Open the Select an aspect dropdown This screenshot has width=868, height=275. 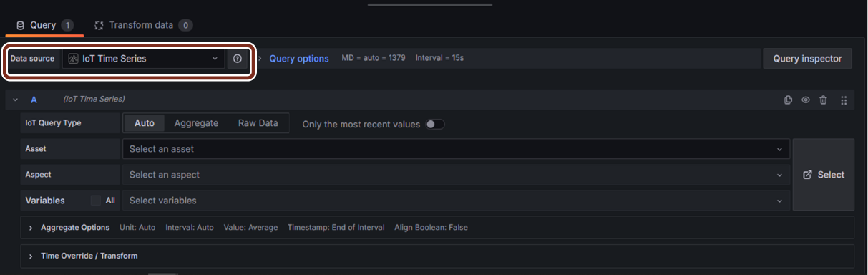coord(457,175)
